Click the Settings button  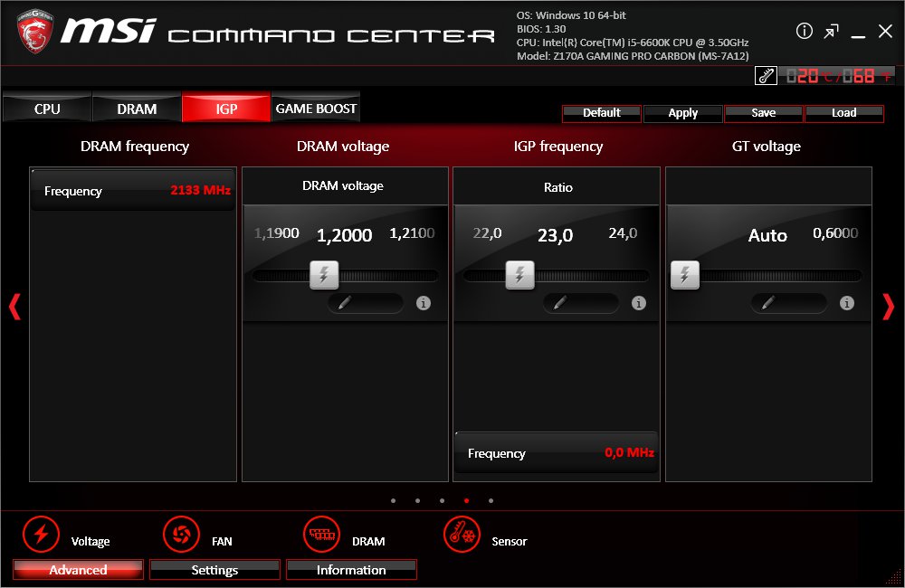point(214,570)
